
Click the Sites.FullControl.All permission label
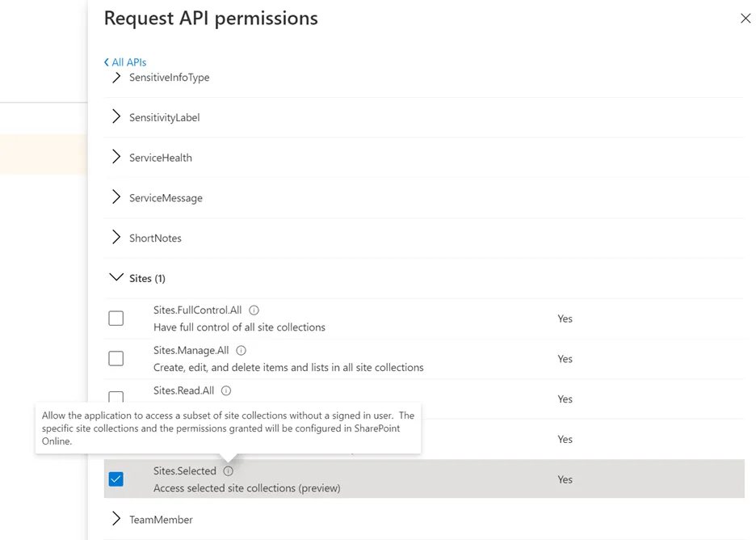pyautogui.click(x=198, y=310)
